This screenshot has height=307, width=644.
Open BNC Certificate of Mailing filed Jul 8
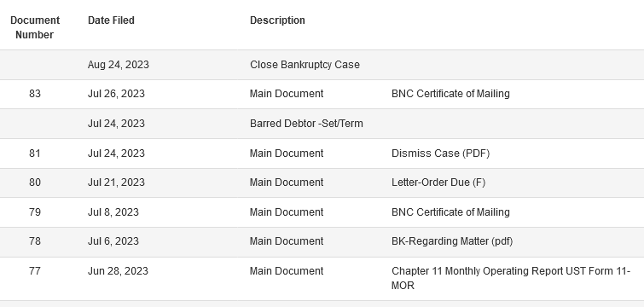(450, 212)
